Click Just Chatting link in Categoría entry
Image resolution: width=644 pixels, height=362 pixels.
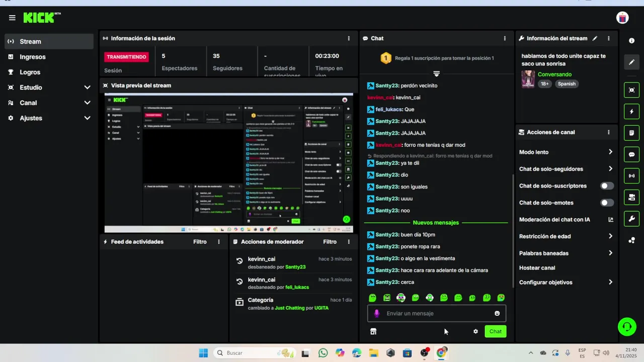tap(290, 308)
